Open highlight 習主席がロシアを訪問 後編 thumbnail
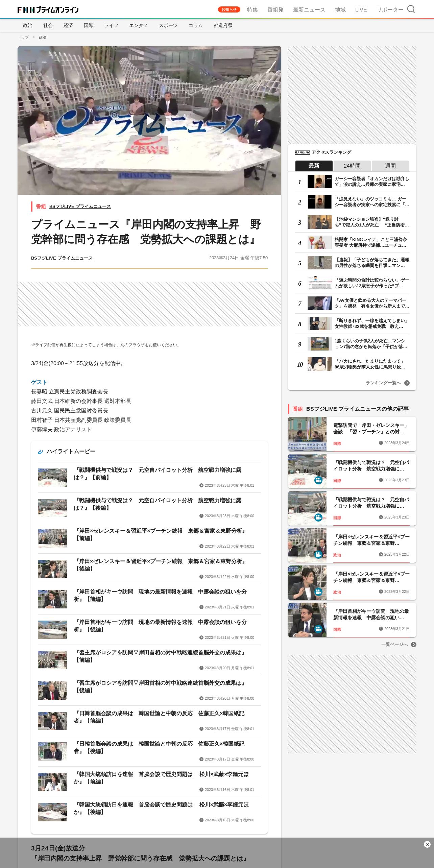434x868 pixels. click(x=52, y=691)
